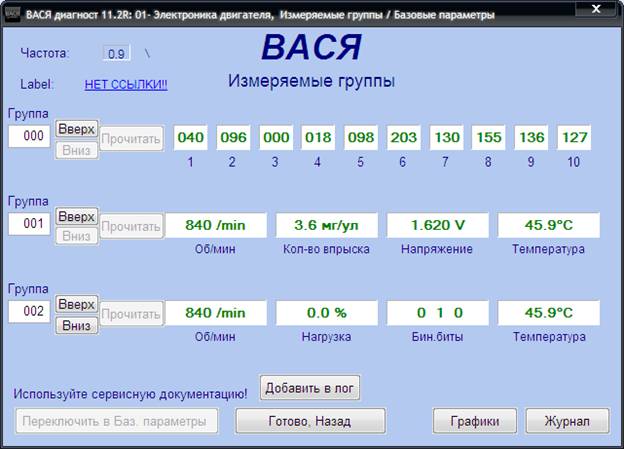Click the 45.9°C temperature in group 001
The image size is (624, 449).
point(549,225)
